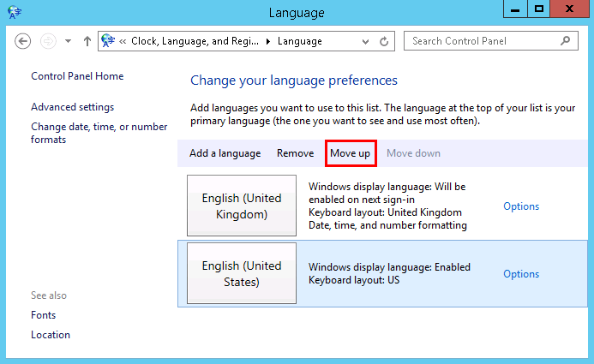Screen dimensions: 594x364
Task: Open Options for English (United States)
Action: pyautogui.click(x=521, y=274)
